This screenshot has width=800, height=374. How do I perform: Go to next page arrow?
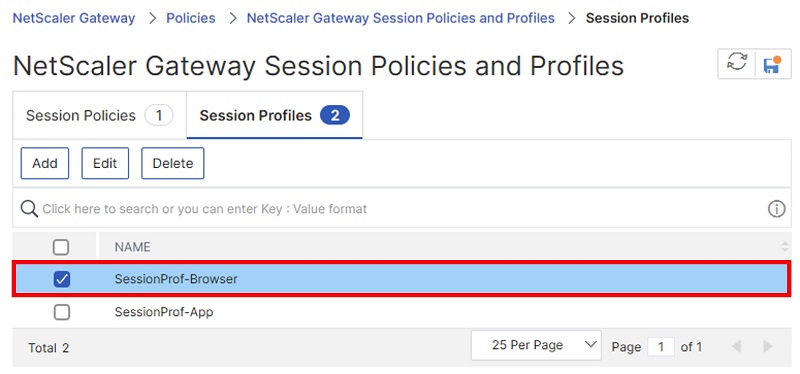(768, 347)
